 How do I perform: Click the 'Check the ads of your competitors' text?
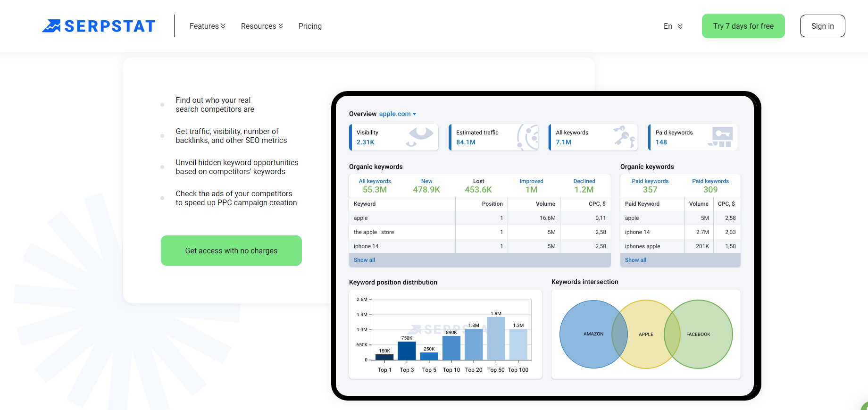(236, 198)
